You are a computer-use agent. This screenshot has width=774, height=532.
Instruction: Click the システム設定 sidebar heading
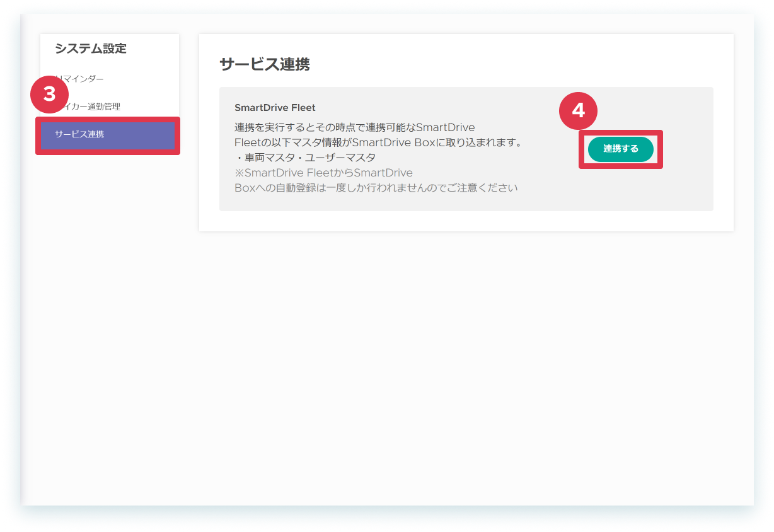[91, 49]
